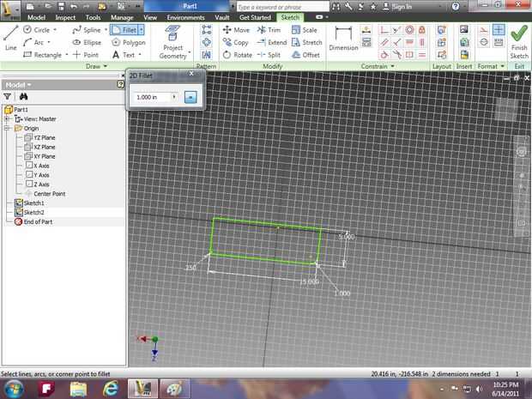532x399 pixels.
Task: Open the Inspect ribbon tab
Action: (x=65, y=17)
